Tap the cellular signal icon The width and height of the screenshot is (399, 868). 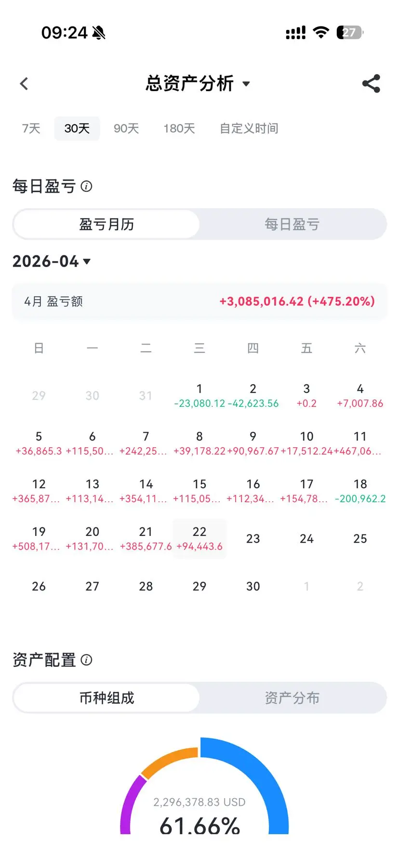click(295, 33)
